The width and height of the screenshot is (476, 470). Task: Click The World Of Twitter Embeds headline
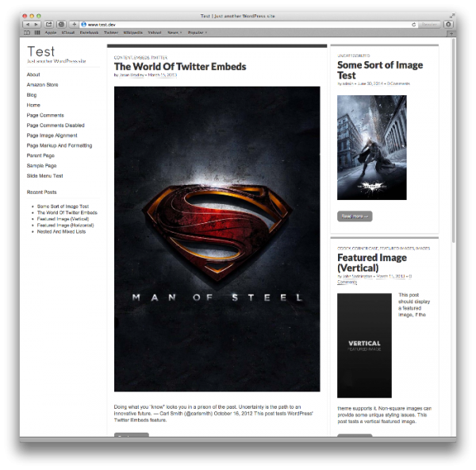coord(180,67)
